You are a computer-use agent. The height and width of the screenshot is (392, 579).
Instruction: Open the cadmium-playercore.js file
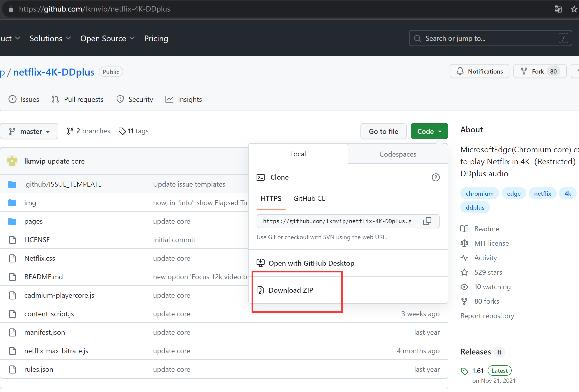(59, 295)
